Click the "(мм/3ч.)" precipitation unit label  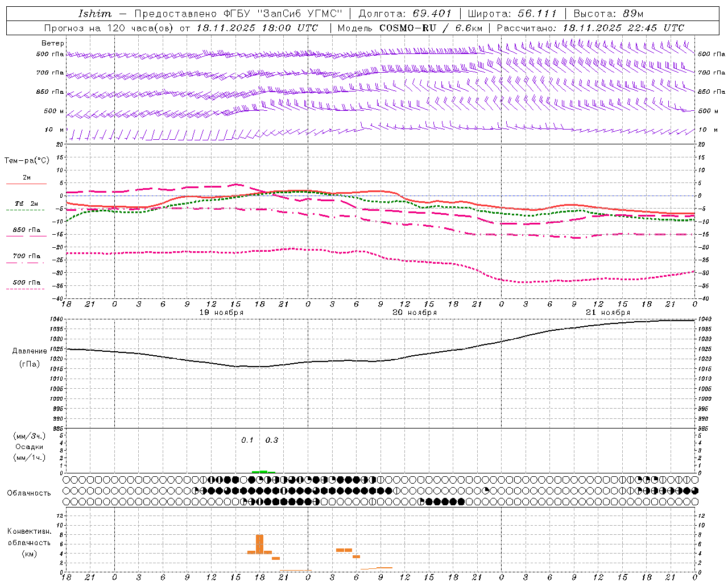coord(30,436)
